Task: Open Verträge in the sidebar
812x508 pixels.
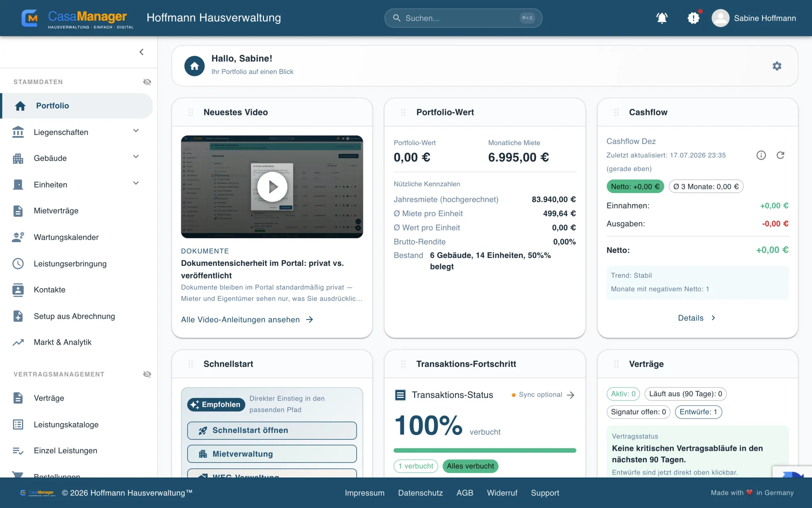Action: pos(49,398)
